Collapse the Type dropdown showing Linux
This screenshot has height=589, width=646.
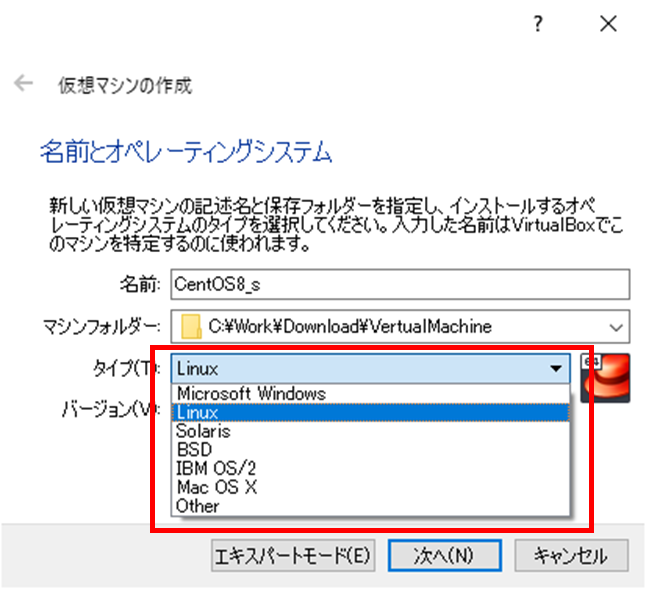(370, 368)
